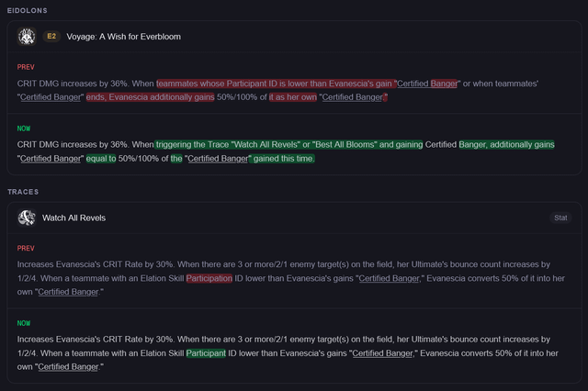
Task: Click the PREV label under Watch All Revels
Action: (25, 249)
